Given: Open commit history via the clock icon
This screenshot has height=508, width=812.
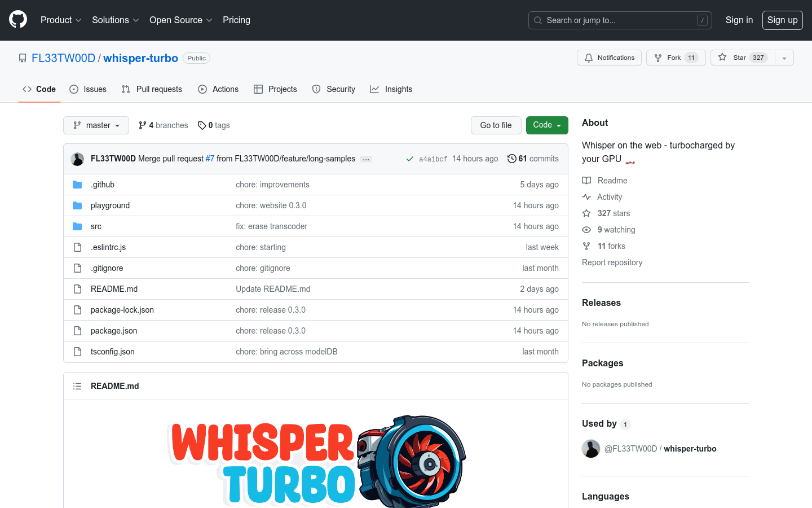Looking at the screenshot, I should click(x=511, y=159).
